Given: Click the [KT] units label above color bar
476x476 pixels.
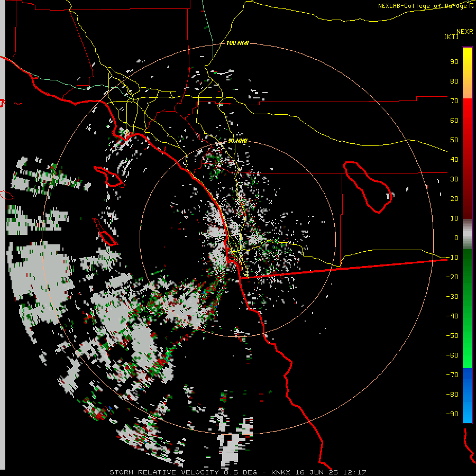Looking at the screenshot, I should (x=451, y=36).
